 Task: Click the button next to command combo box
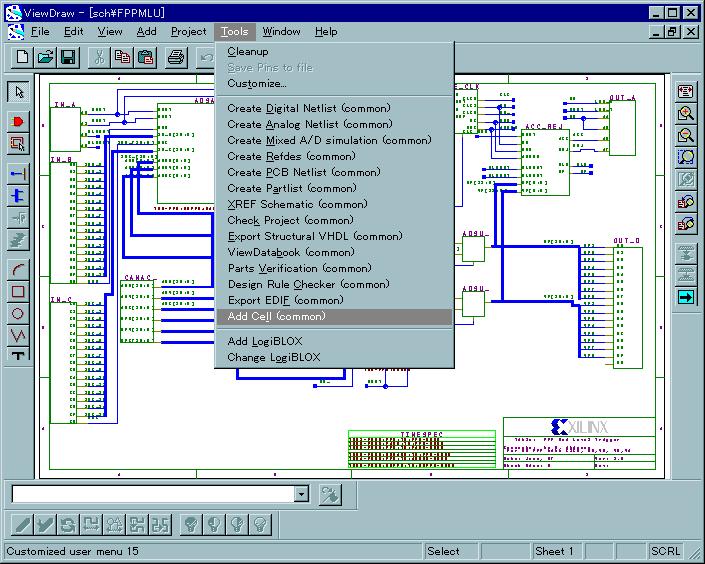[x=331, y=494]
